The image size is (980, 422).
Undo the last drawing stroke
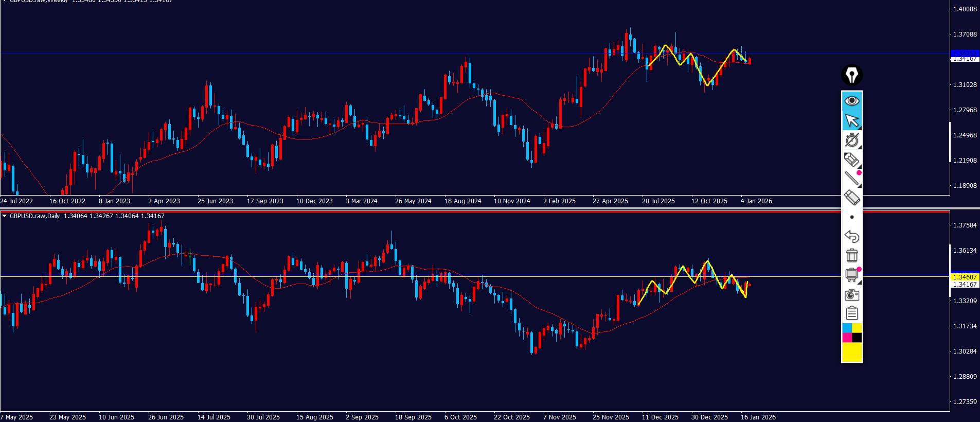[852, 236]
